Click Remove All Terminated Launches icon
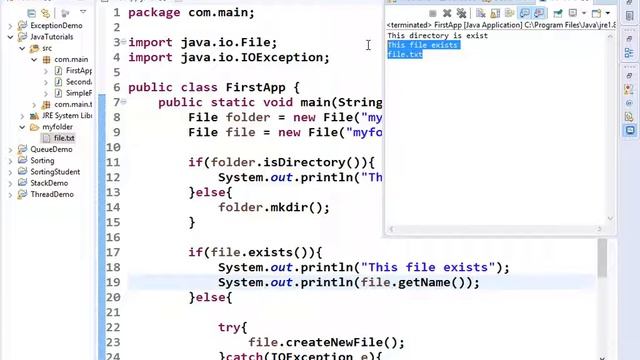The image size is (640, 360). click(461, 13)
